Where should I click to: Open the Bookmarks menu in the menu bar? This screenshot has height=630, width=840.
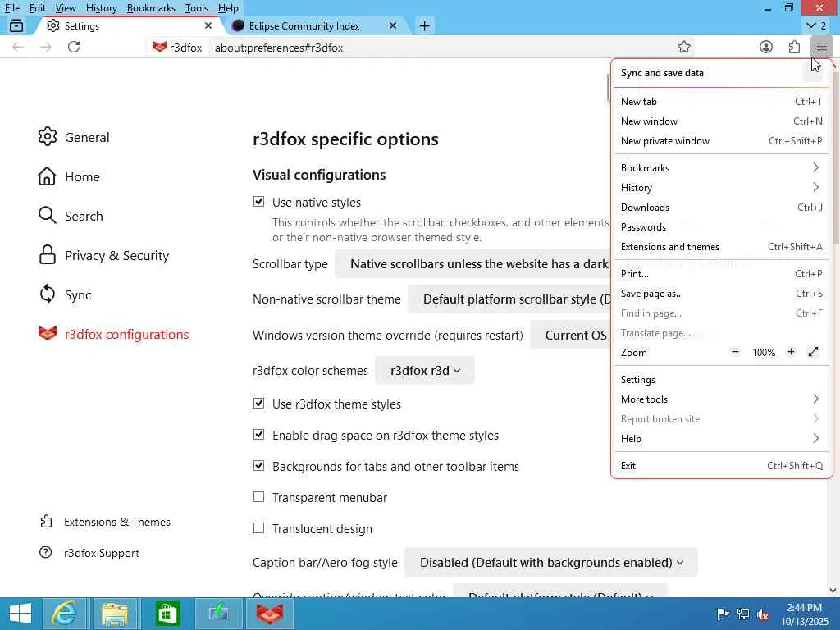click(151, 8)
